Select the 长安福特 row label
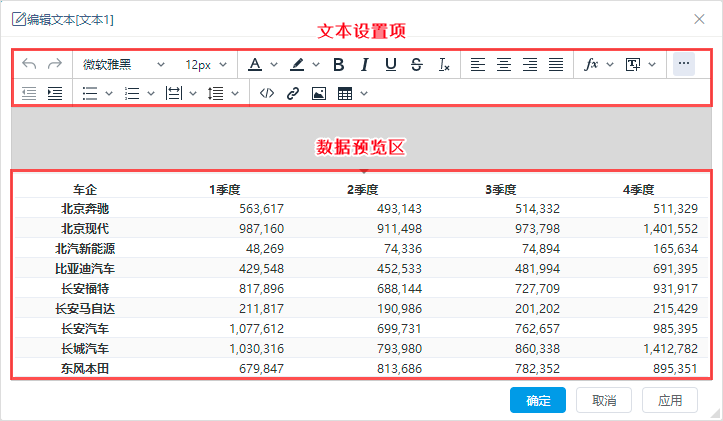Viewport: 723px width, 421px height. click(x=85, y=289)
